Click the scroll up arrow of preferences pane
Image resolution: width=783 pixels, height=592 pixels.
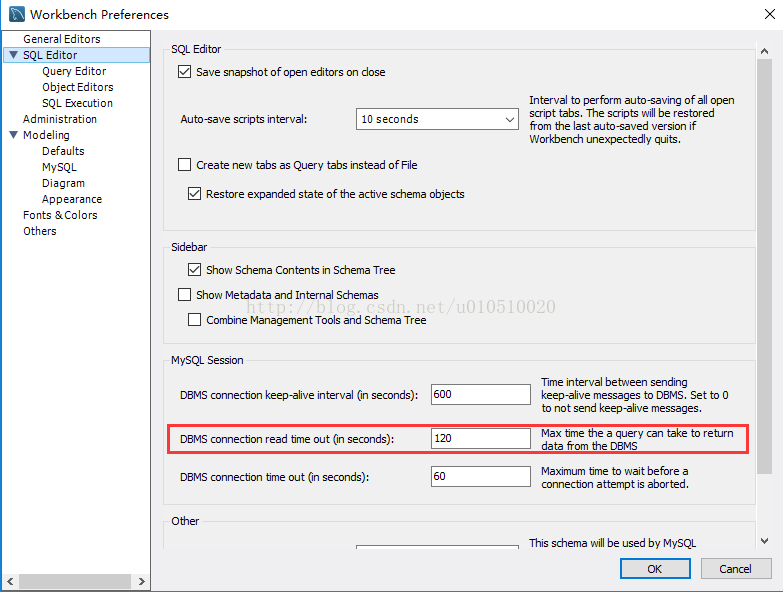click(x=764, y=51)
